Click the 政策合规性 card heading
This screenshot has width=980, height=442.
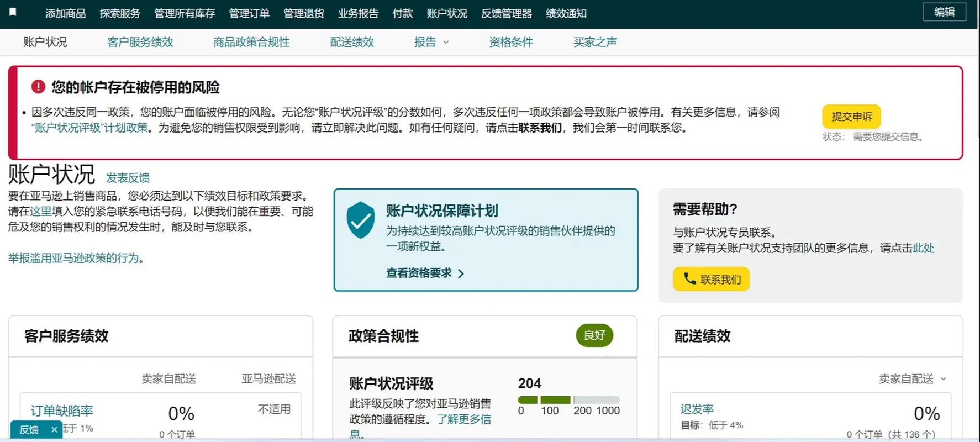coord(383,336)
